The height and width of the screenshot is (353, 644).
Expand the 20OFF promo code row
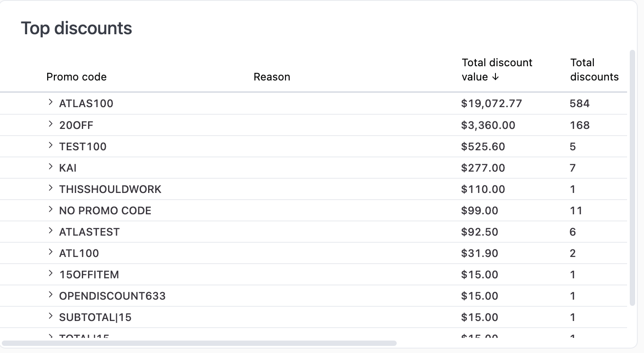point(50,124)
